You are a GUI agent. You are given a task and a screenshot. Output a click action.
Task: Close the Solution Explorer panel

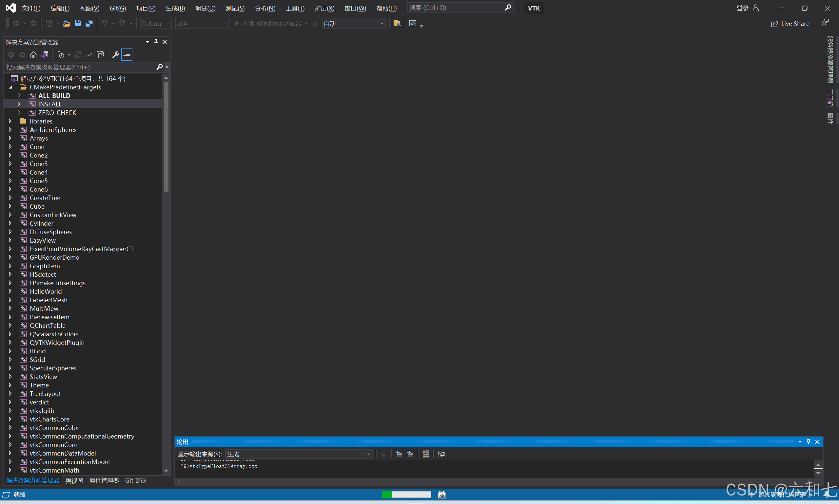point(165,42)
